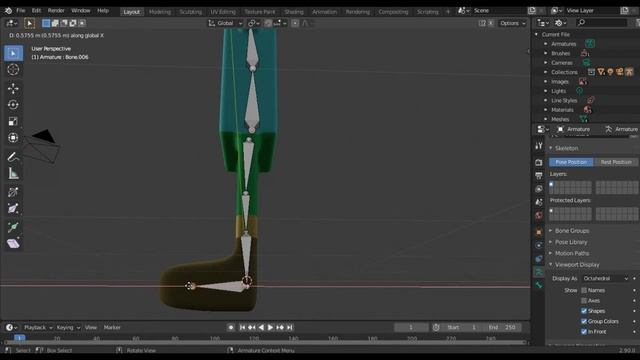Image resolution: width=640 pixels, height=360 pixels.
Task: Click the timeline playhead at frame 1
Action: [19, 338]
